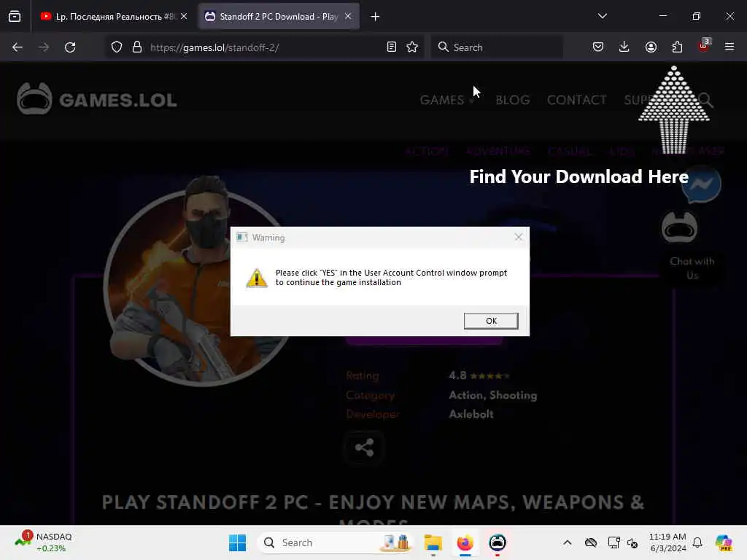Screen dimensions: 747x560
Task: Open the NASDAQ widget on taskbar
Action: coord(43,542)
